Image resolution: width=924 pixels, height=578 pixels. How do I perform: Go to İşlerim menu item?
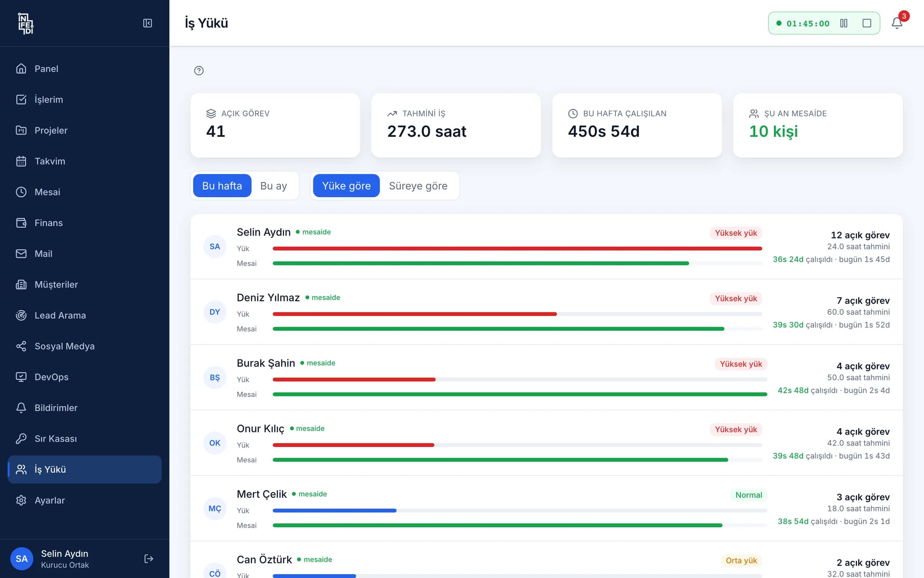click(x=85, y=99)
